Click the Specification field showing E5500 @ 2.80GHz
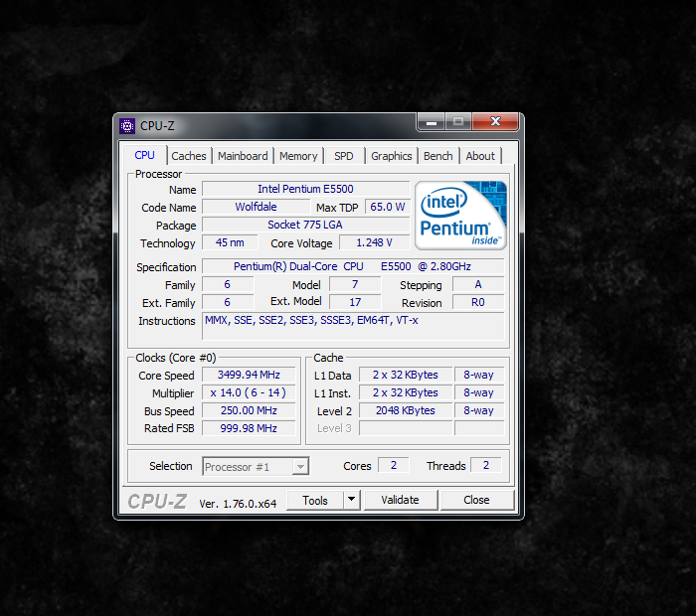The width and height of the screenshot is (696, 616). pyautogui.click(x=353, y=266)
